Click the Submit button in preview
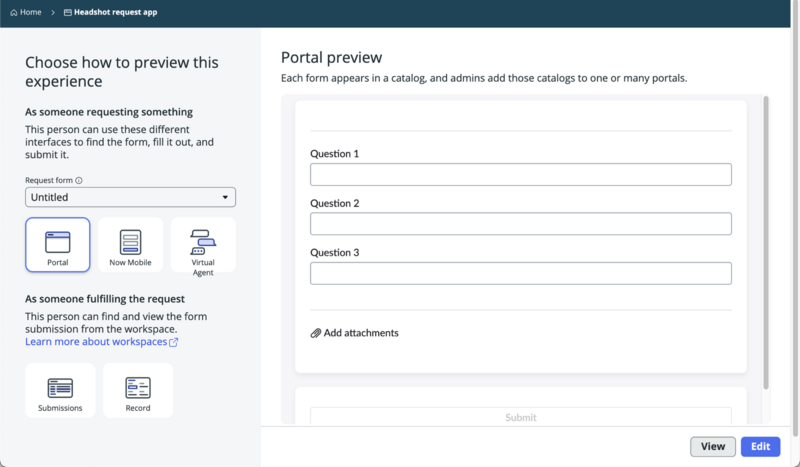This screenshot has height=467, width=800. pos(521,416)
